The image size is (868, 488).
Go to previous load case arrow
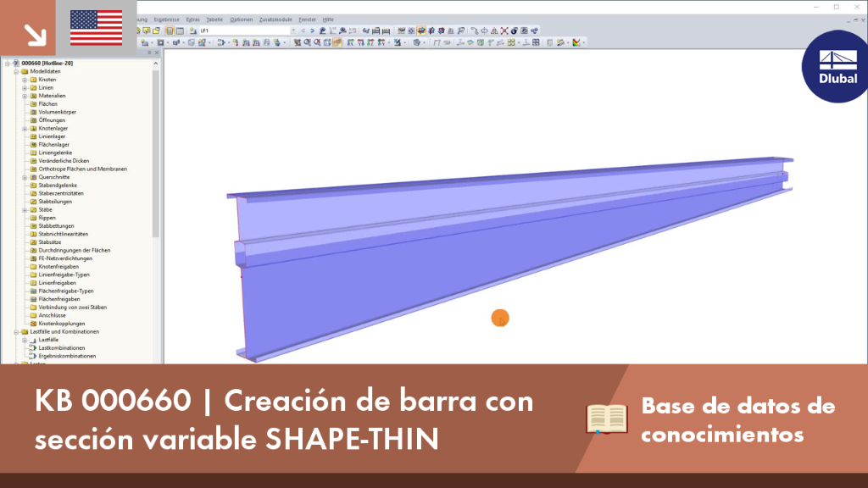pos(303,31)
